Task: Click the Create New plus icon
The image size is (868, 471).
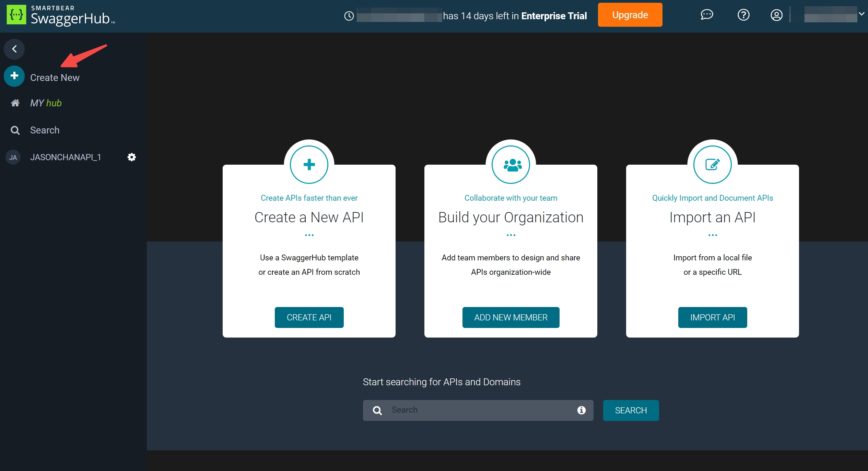Action: [x=14, y=77]
